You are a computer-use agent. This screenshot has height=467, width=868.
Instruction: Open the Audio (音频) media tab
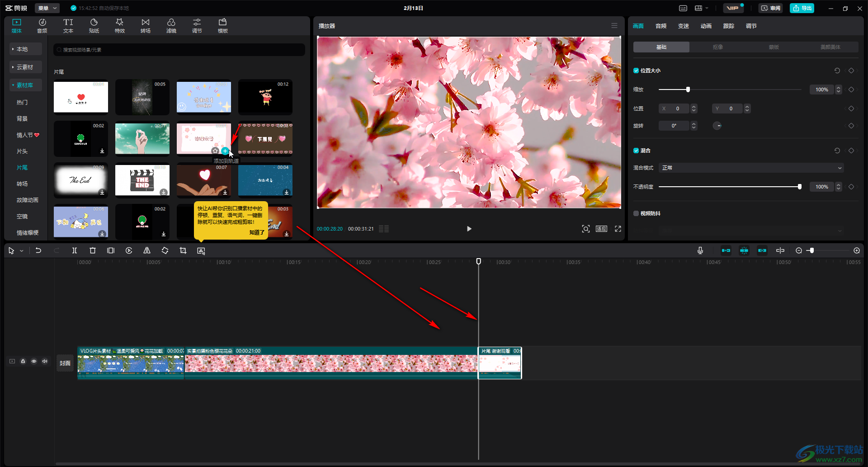(42, 26)
